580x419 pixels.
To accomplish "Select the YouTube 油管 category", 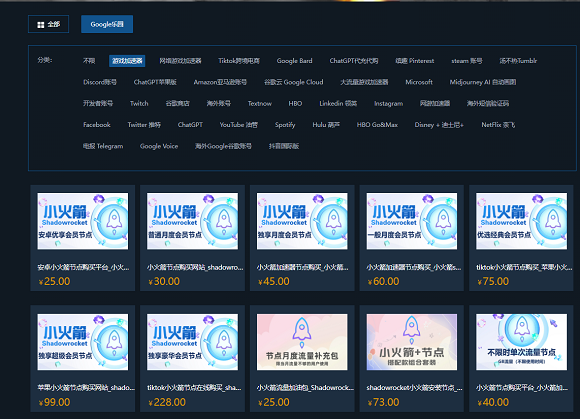I will pos(239,125).
